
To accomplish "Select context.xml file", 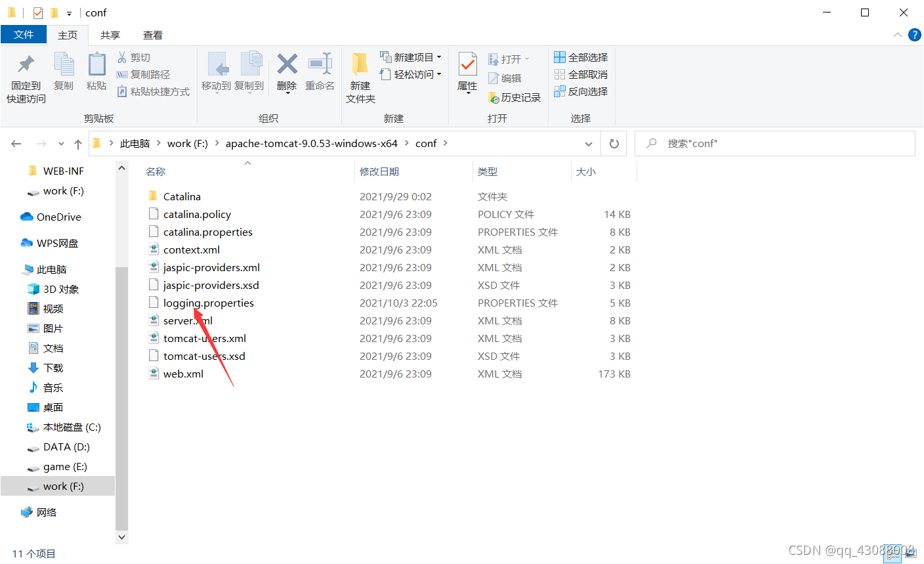I will [x=192, y=249].
